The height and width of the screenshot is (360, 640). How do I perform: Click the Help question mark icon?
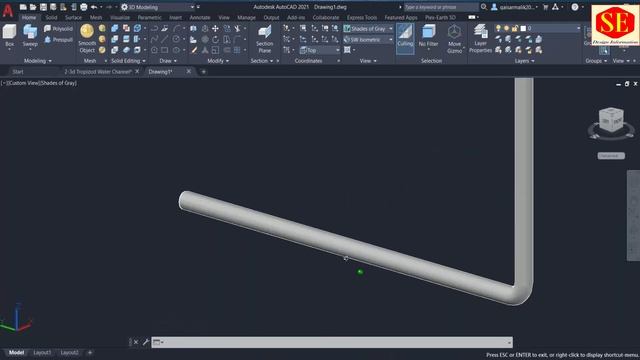click(575, 7)
